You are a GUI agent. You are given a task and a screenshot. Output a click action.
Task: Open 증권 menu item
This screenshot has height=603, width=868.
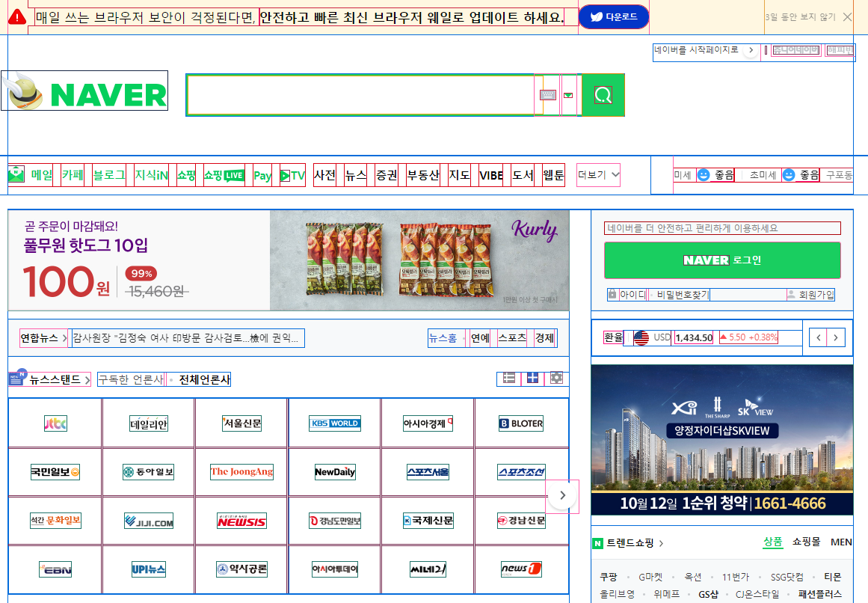[x=387, y=175]
